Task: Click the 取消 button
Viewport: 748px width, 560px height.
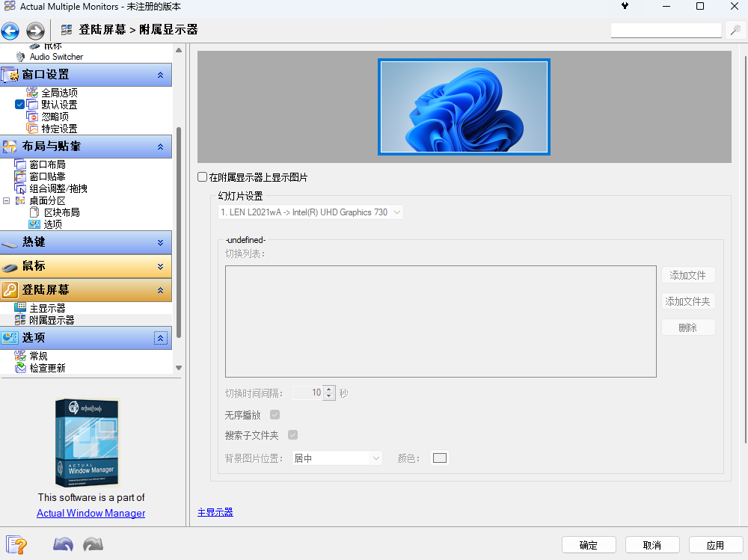Action: 652,545
